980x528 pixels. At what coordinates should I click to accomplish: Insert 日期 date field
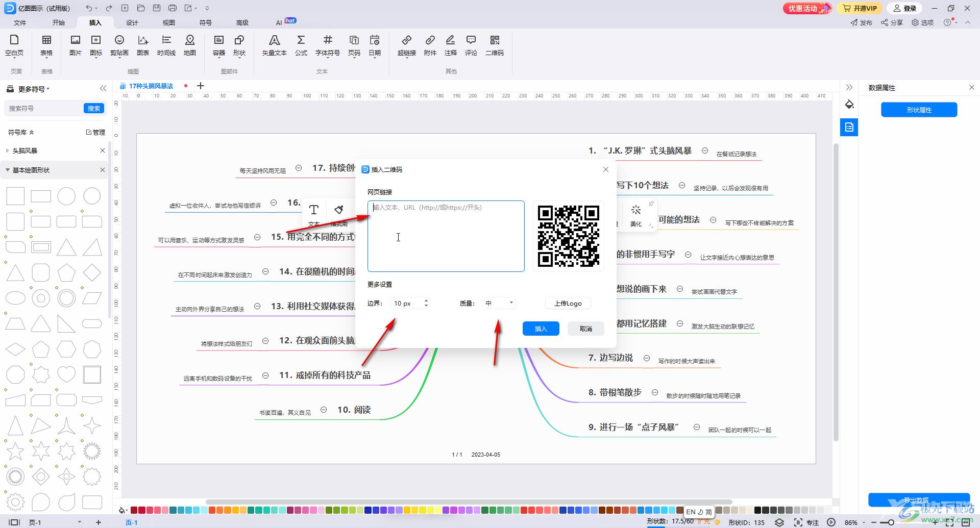click(x=375, y=45)
